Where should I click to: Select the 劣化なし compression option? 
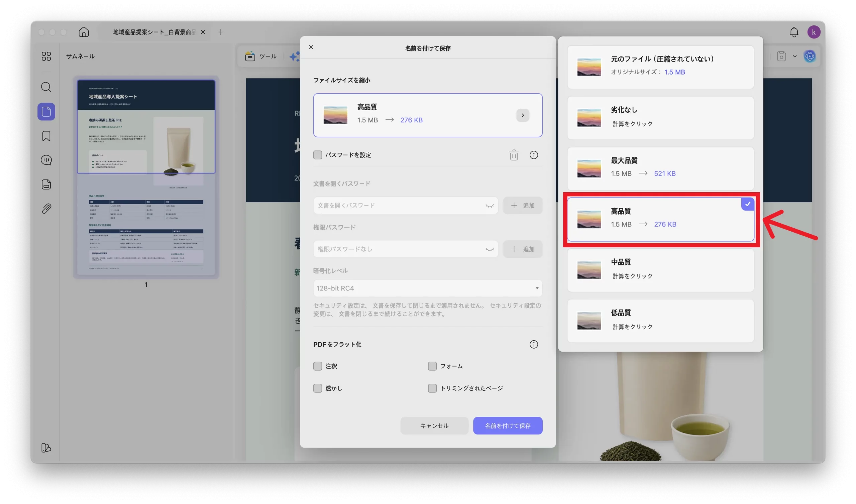(x=660, y=118)
